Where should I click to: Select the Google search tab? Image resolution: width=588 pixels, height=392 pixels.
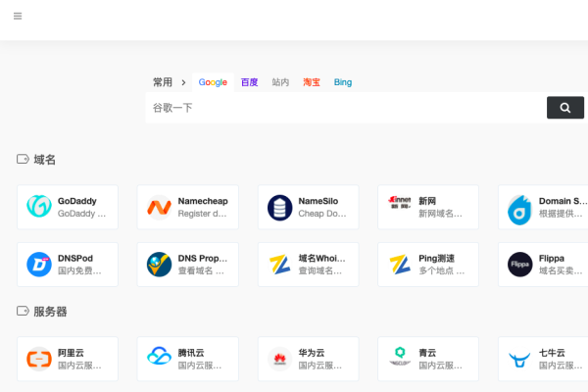(213, 82)
